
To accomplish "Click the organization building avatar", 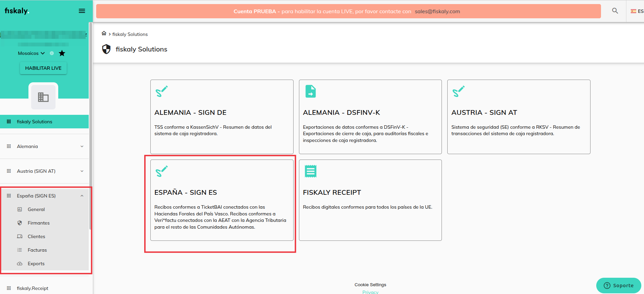I will [43, 97].
